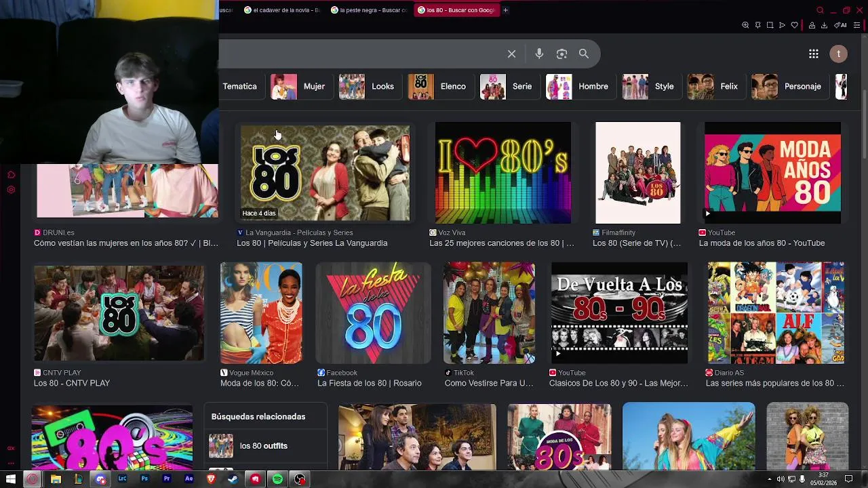Open Steam from the taskbar

click(233, 479)
